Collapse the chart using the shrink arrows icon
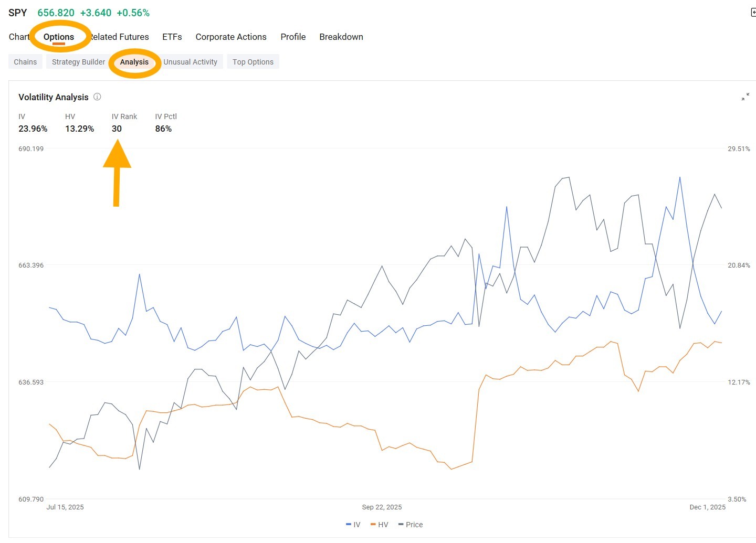This screenshot has height=543, width=756. pyautogui.click(x=745, y=97)
